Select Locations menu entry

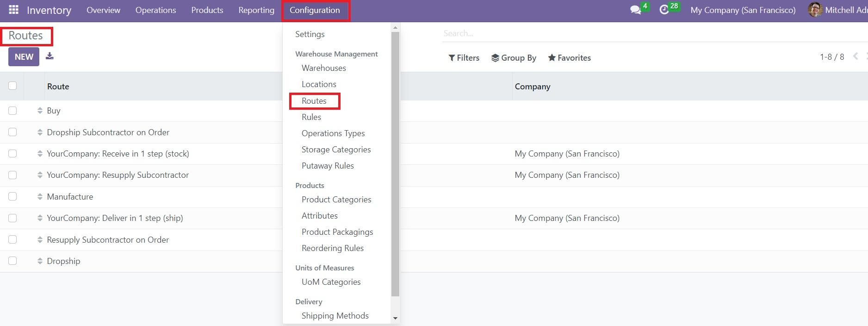point(319,84)
